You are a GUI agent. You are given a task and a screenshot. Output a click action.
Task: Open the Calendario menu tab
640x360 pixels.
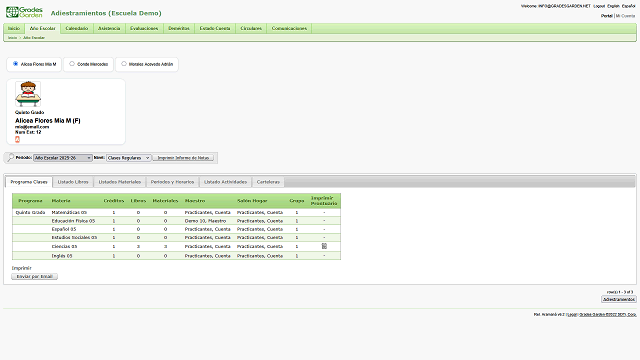pyautogui.click(x=77, y=28)
